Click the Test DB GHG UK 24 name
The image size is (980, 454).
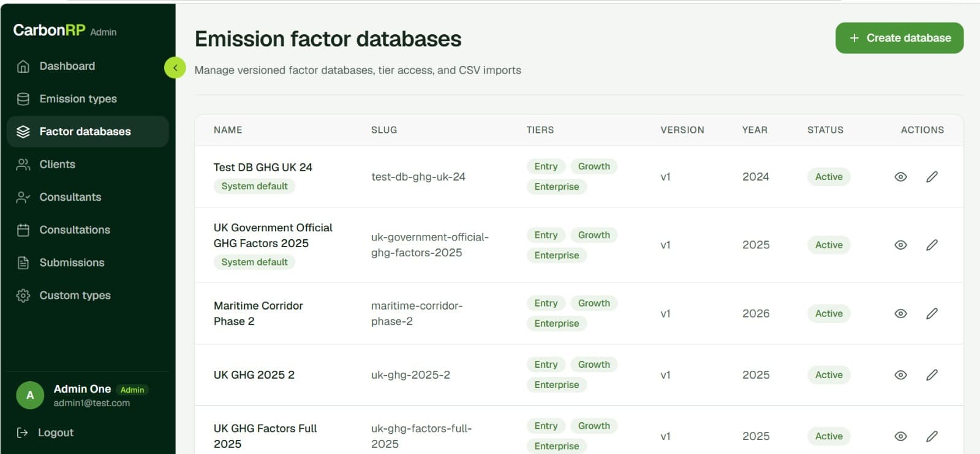pos(263,167)
